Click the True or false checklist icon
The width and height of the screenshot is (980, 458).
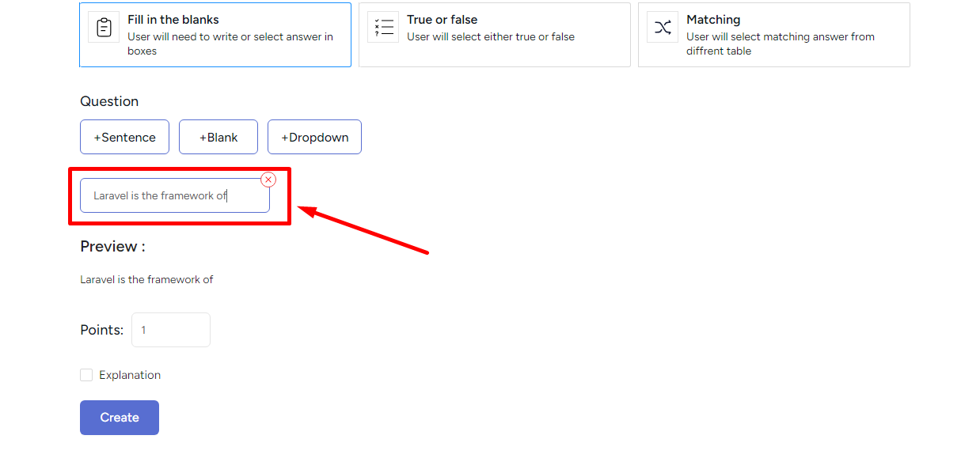click(x=383, y=27)
